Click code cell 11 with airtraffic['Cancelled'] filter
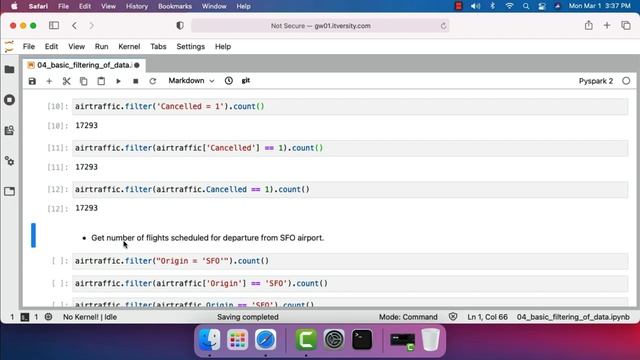Image resolution: width=640 pixels, height=360 pixels. click(x=350, y=148)
